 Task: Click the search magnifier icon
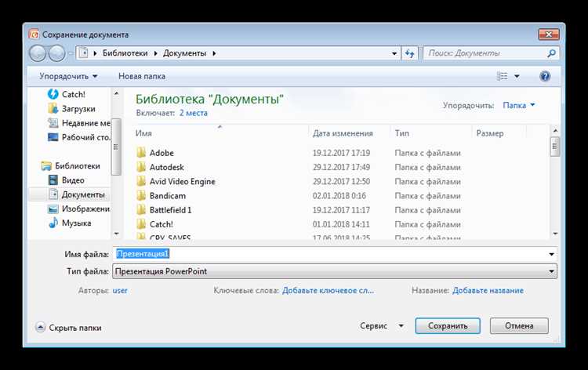(551, 53)
